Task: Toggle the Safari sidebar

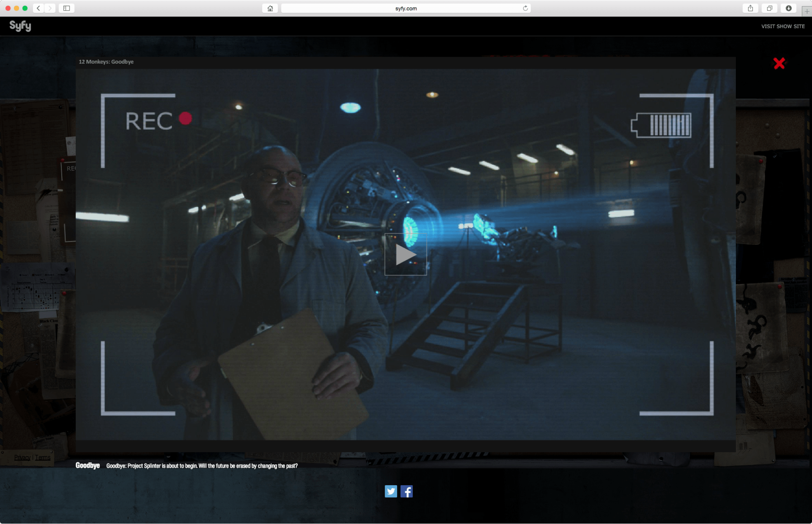Action: tap(66, 8)
